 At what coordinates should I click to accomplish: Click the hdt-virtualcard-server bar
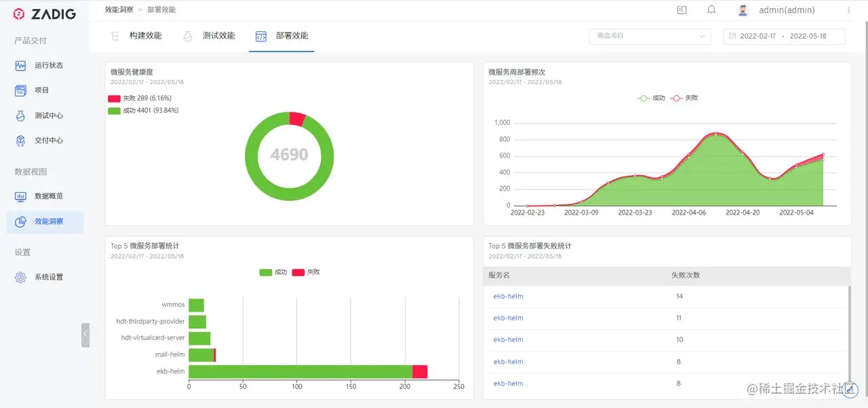click(x=199, y=338)
